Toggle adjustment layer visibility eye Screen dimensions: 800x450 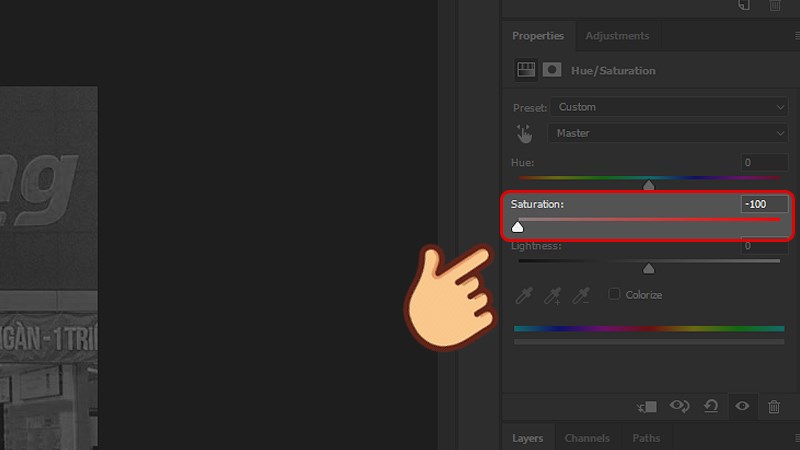click(742, 406)
